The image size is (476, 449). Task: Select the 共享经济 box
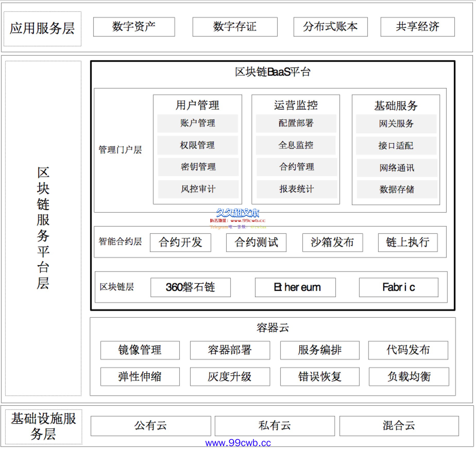(418, 27)
